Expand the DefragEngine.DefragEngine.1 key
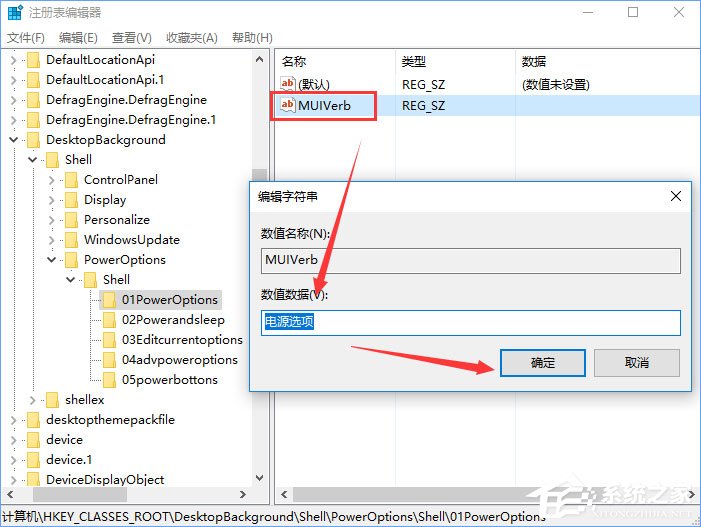701x527 pixels. [13, 120]
